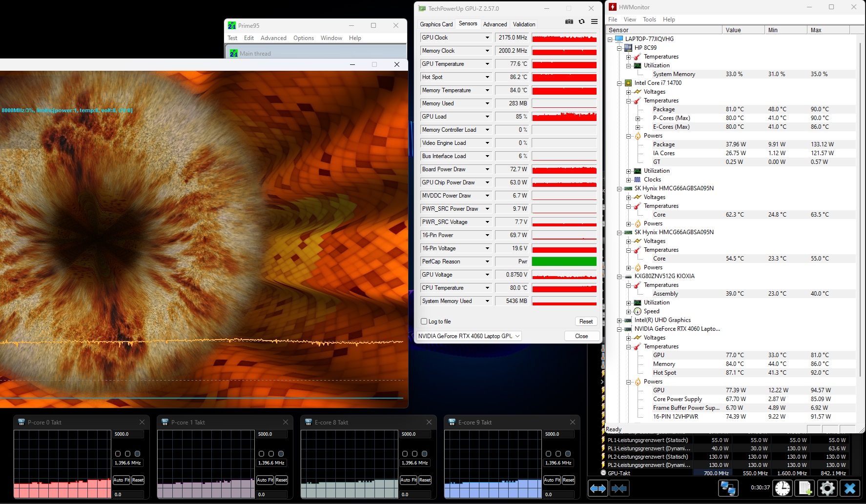The height and width of the screenshot is (504, 866).
Task: Click Auto Fit in P-core 1 Takt graph
Action: point(265,480)
